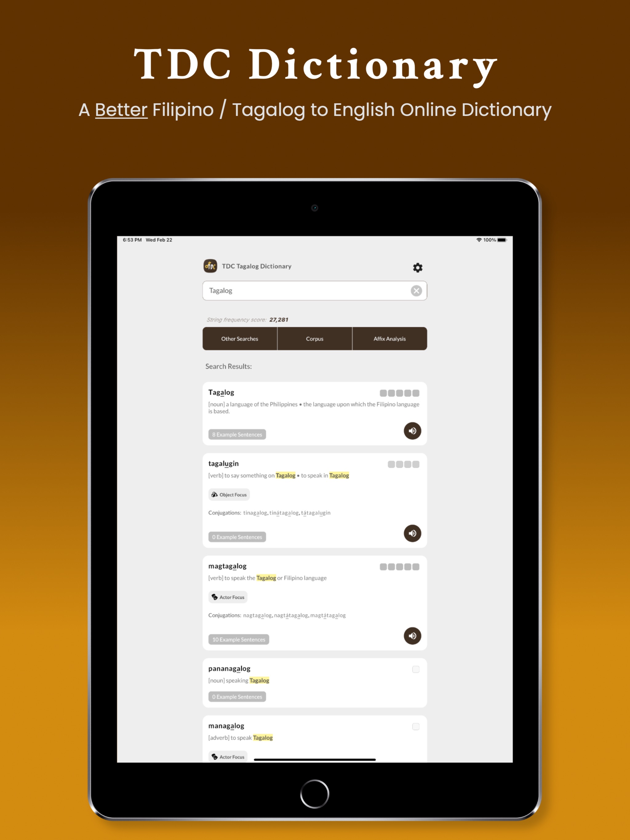This screenshot has width=630, height=840.
Task: Click audio speaker icon for Tagalog entry
Action: 415,430
